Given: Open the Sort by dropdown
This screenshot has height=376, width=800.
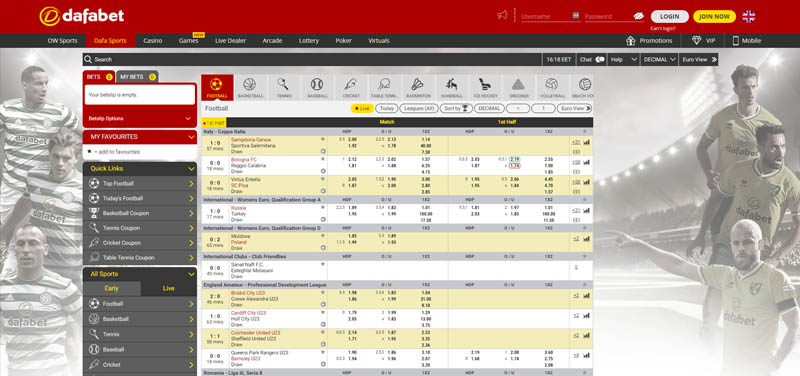Looking at the screenshot, I should point(456,108).
